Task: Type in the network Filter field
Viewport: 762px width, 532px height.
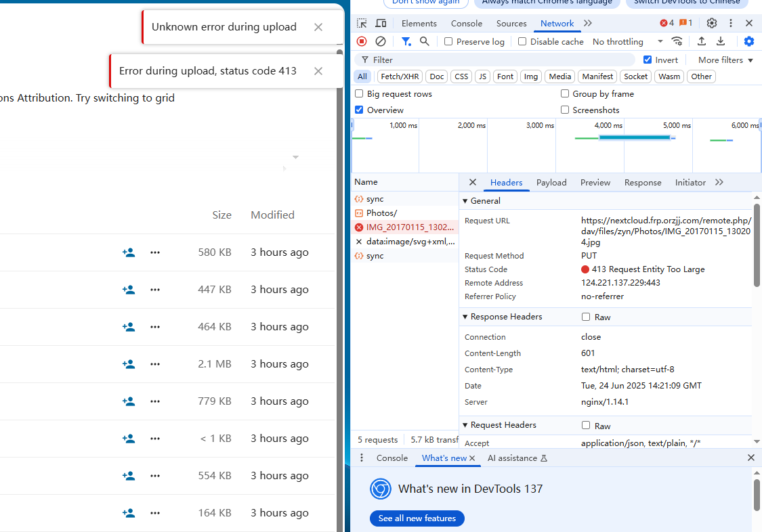Action: point(501,60)
